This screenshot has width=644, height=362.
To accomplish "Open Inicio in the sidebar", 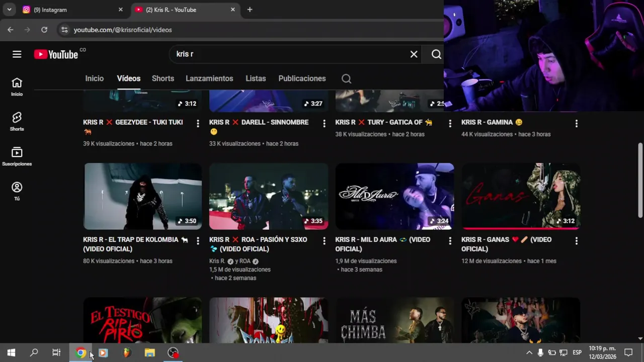I will 17,86.
